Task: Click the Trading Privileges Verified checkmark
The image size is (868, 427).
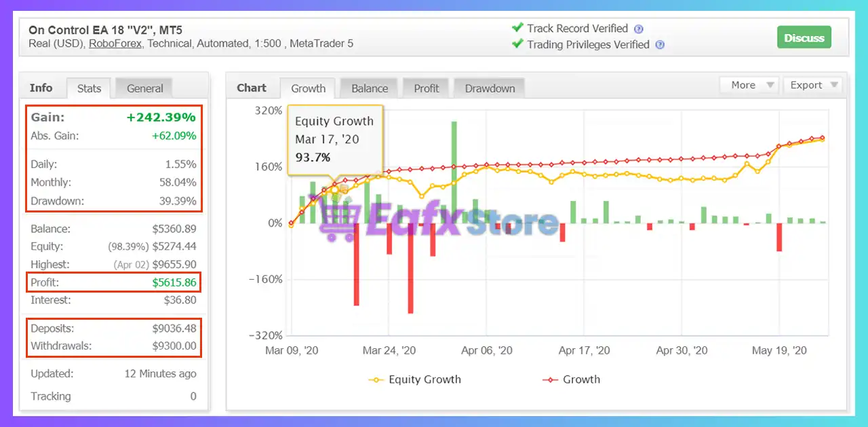Action: coord(517,44)
